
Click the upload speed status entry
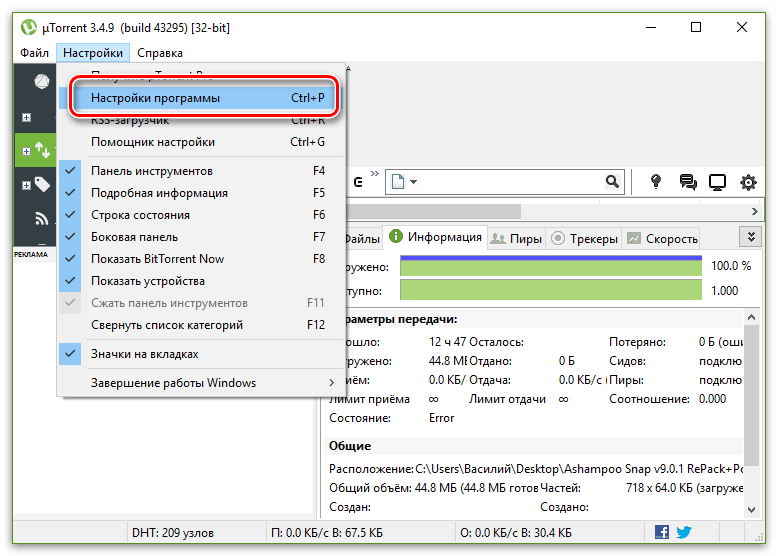pyautogui.click(x=516, y=533)
